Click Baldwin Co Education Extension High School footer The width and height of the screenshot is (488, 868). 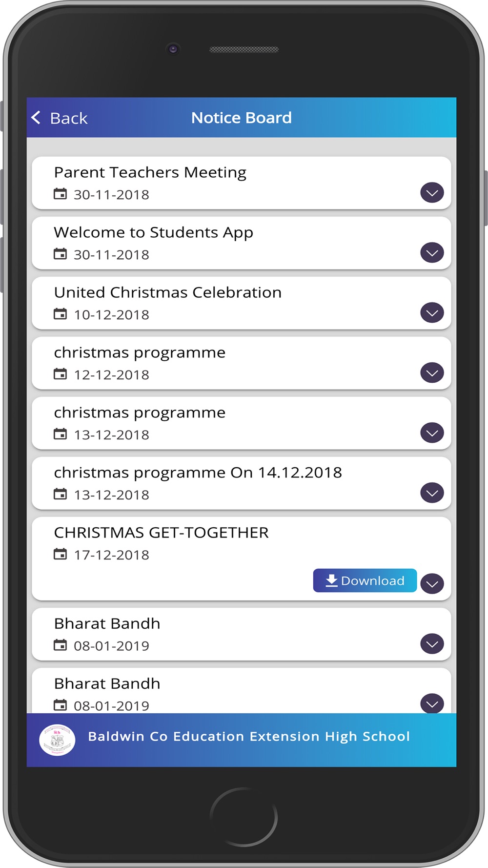tap(249, 736)
